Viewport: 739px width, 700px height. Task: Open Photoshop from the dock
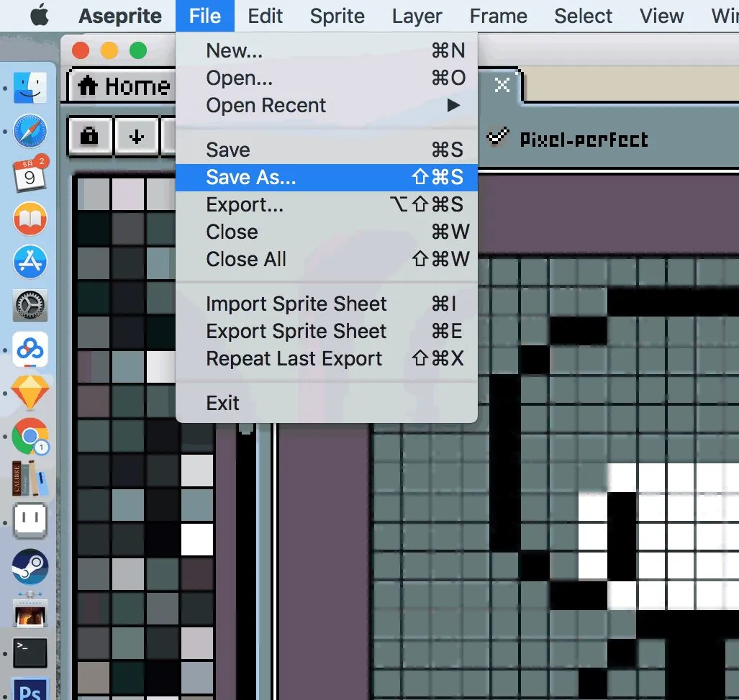(x=30, y=689)
